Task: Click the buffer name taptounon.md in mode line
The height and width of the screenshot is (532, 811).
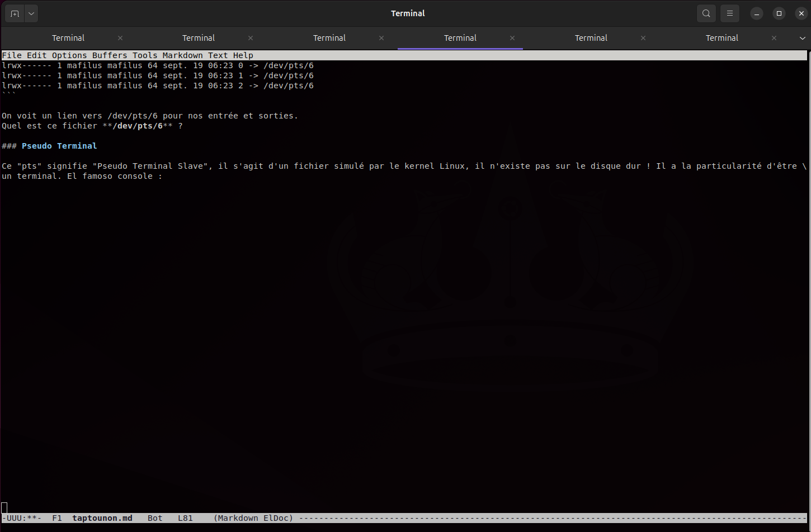Action: 102,518
